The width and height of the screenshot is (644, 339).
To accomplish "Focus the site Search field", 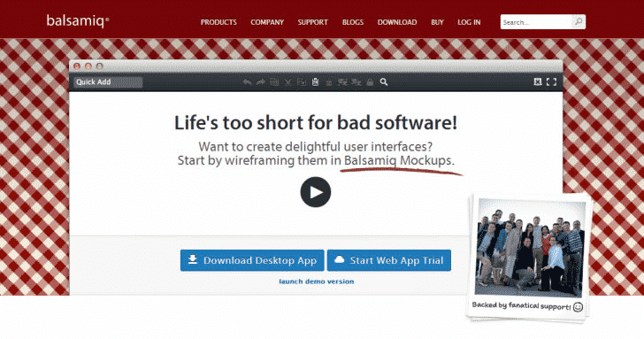I will 536,22.
